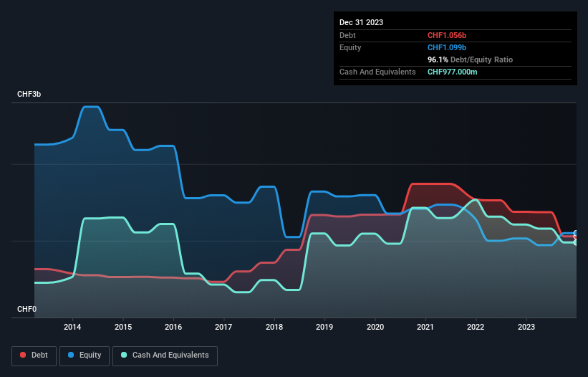The height and width of the screenshot is (377, 588).
Task: Click the 2016 x-axis label
Action: [x=173, y=327]
